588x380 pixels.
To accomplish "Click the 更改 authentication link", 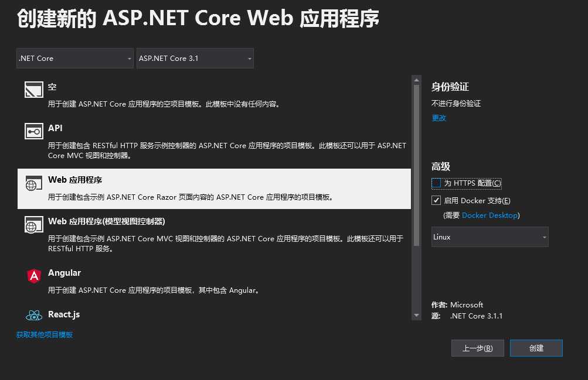I will [x=439, y=118].
